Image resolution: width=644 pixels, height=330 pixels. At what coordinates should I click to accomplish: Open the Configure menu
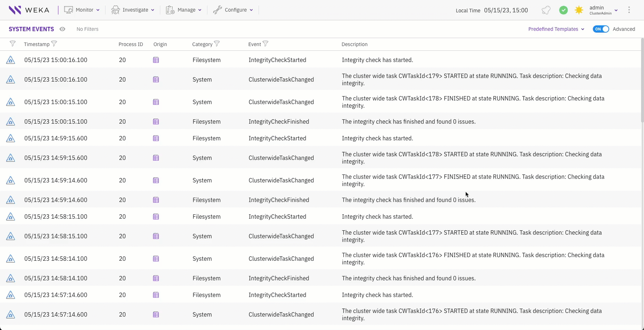pyautogui.click(x=233, y=10)
